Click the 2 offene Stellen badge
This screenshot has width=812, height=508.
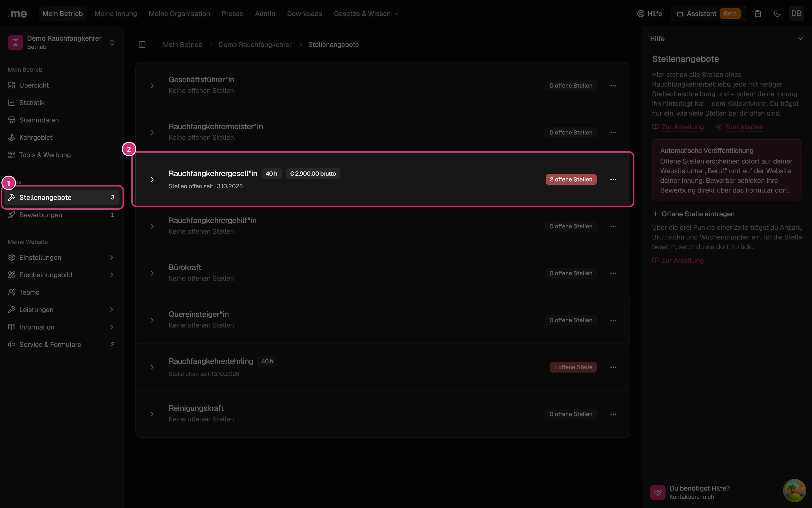tap(571, 179)
